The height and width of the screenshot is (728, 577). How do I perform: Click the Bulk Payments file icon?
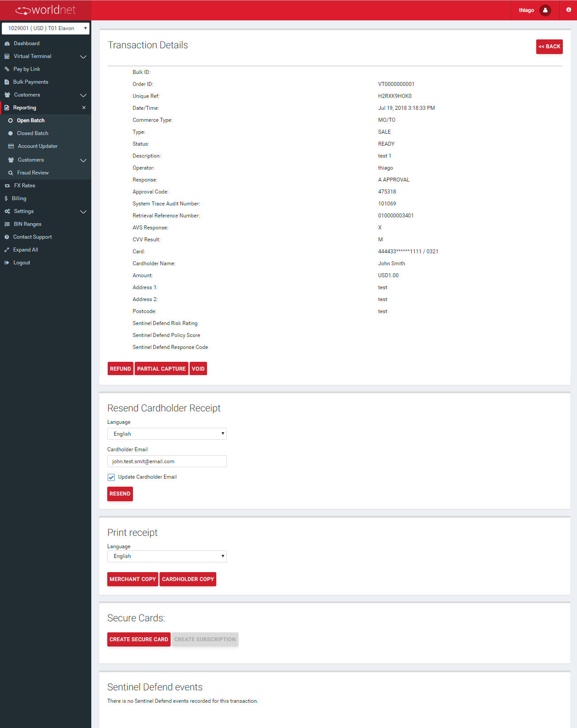[7, 82]
